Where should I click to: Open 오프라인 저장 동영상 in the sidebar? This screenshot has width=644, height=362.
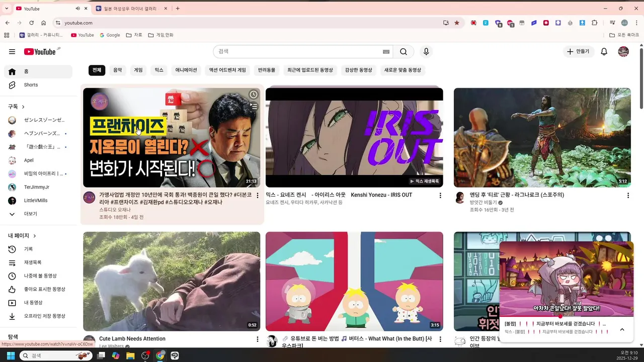click(38, 316)
